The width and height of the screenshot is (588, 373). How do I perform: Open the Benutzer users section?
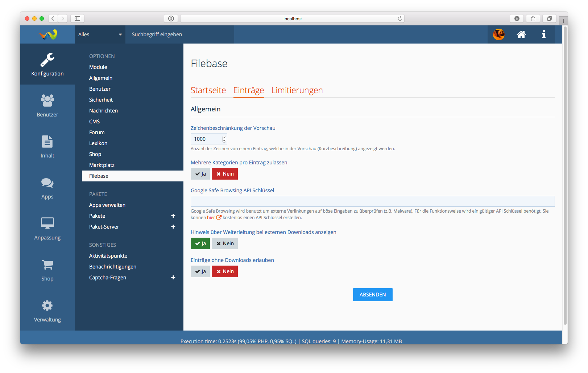pos(47,106)
